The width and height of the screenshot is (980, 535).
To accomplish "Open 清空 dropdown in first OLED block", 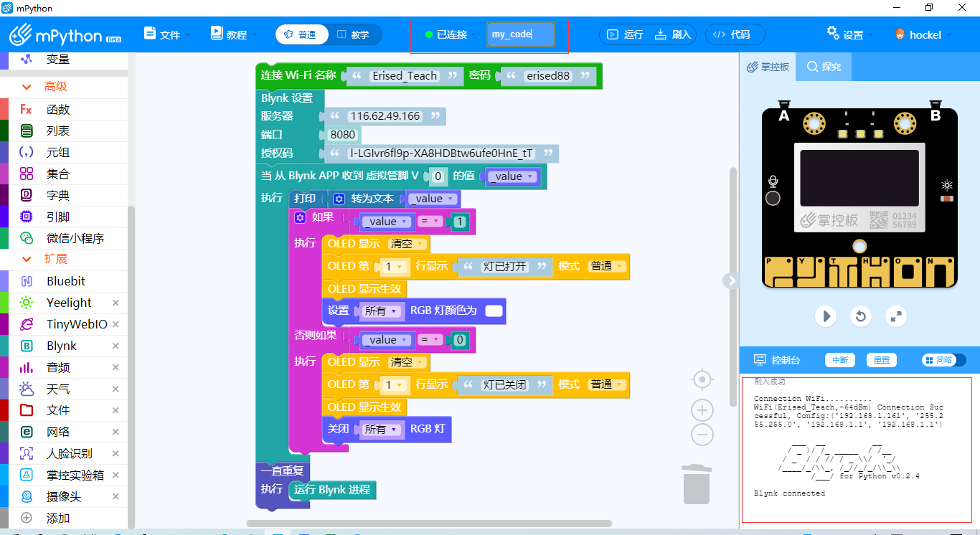I will [x=407, y=244].
